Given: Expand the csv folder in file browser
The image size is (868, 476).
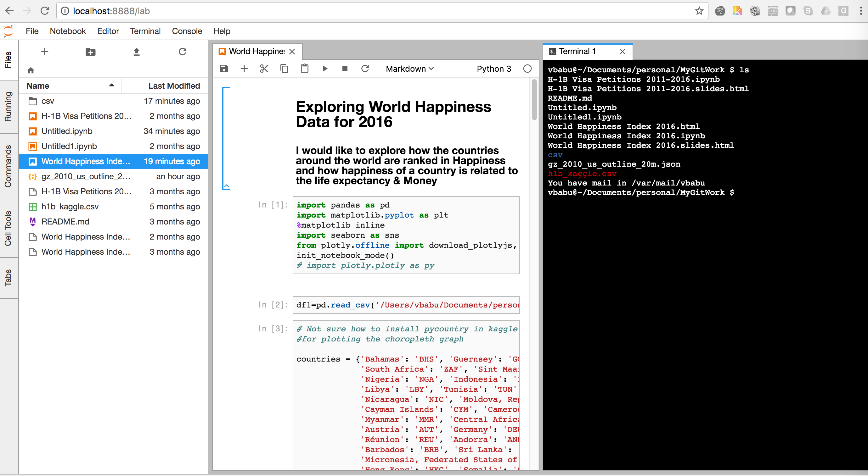Looking at the screenshot, I should click(x=48, y=101).
